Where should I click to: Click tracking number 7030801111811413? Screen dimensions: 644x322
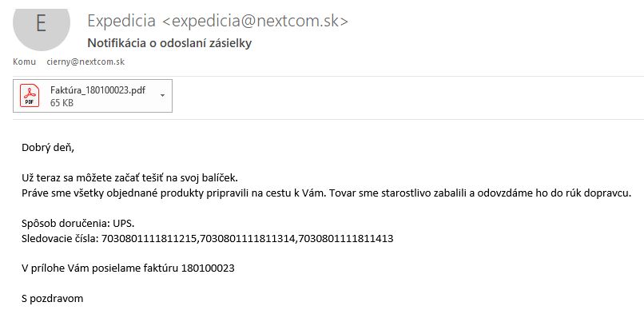(x=345, y=238)
